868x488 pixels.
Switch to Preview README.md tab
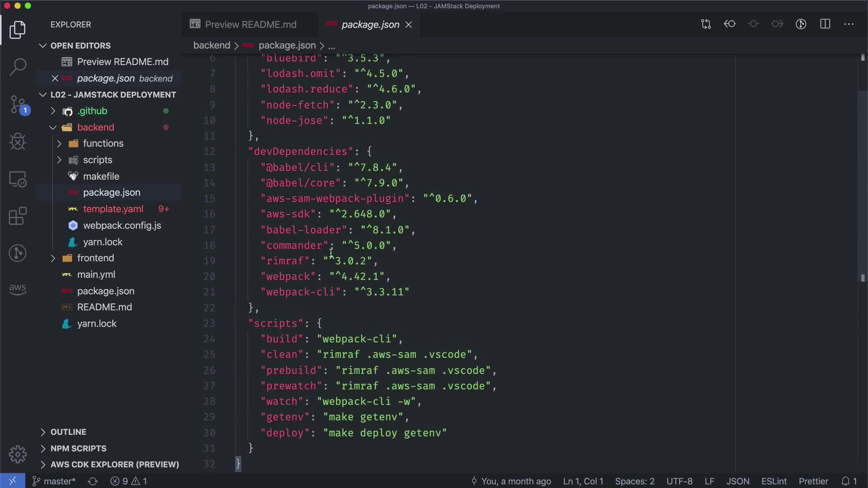[x=250, y=25]
